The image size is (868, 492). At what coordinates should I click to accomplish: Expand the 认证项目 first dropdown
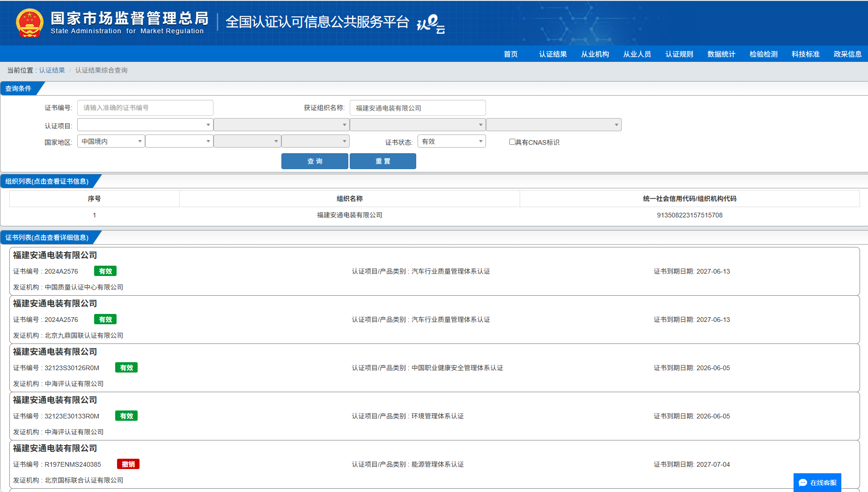point(145,125)
